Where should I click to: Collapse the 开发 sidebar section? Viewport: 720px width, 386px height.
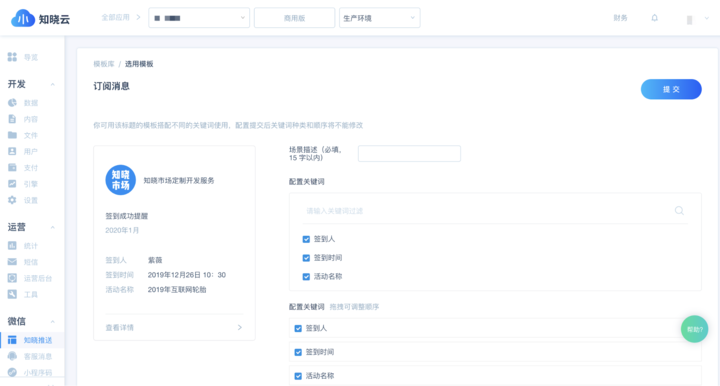[x=52, y=84]
